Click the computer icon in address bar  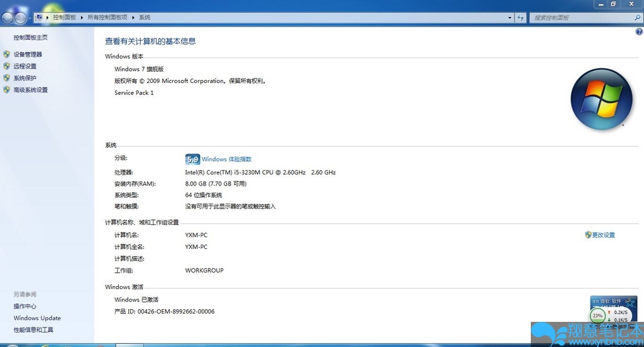click(39, 18)
